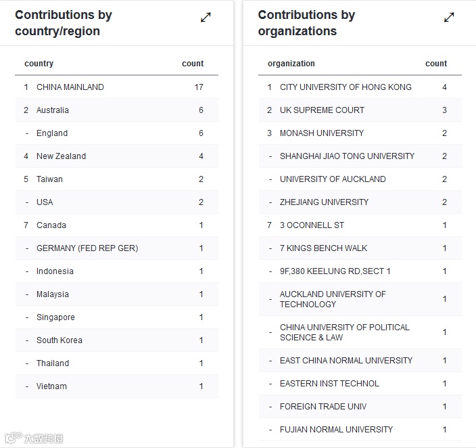Screen dimensions: 476x448
Task: Sort by the country column header
Action: pyautogui.click(x=39, y=64)
